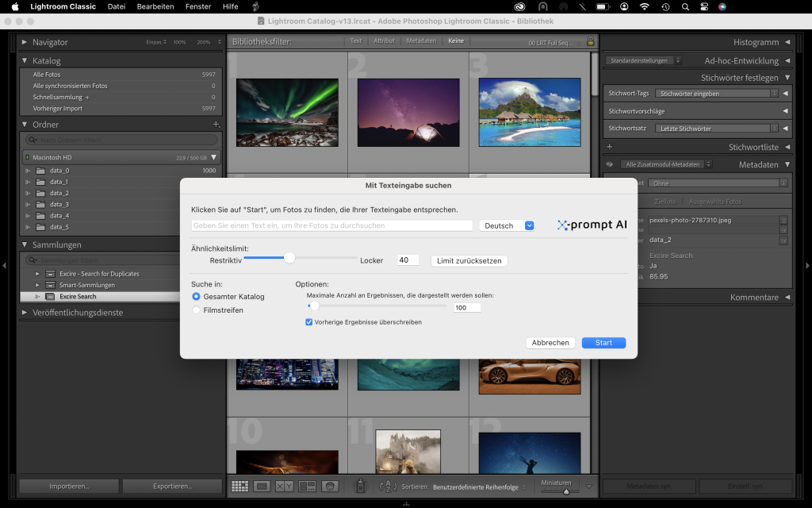Select the Gesamter Katalog radio button
Screen dimensions: 812x508
click(x=197, y=297)
